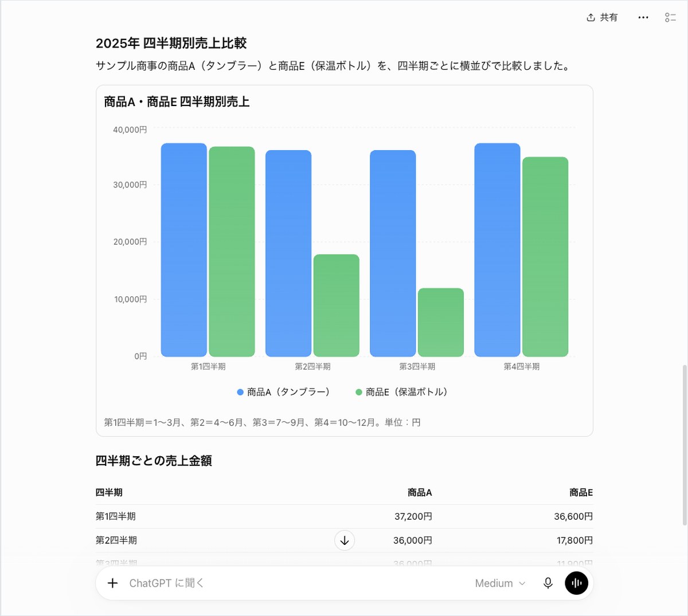688x616 pixels.
Task: Click the chart footnote about 単位：円
Action: pos(262,422)
